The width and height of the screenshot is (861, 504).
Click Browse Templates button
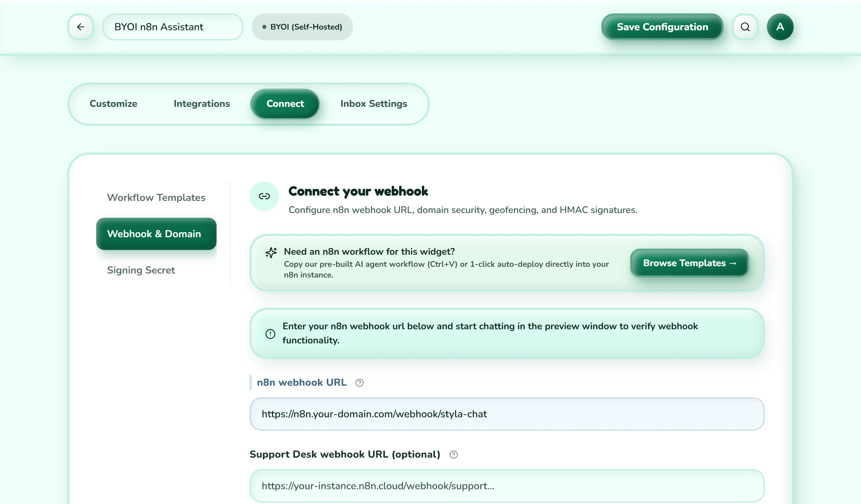(689, 263)
